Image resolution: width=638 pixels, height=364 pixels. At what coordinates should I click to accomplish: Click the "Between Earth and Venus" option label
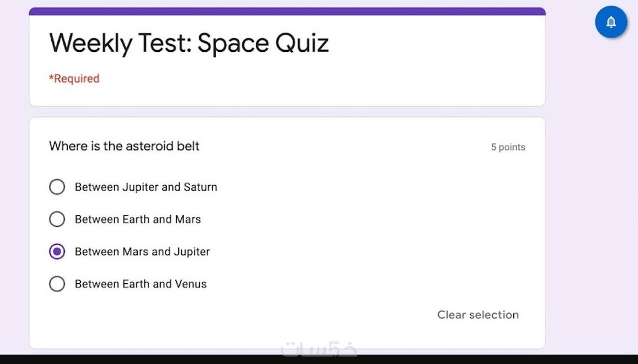(141, 284)
